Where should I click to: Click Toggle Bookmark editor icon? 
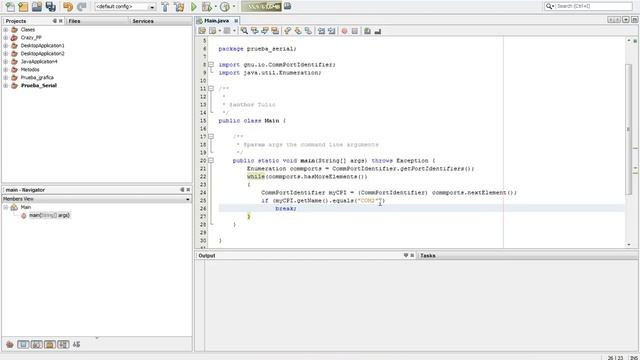coord(308,31)
